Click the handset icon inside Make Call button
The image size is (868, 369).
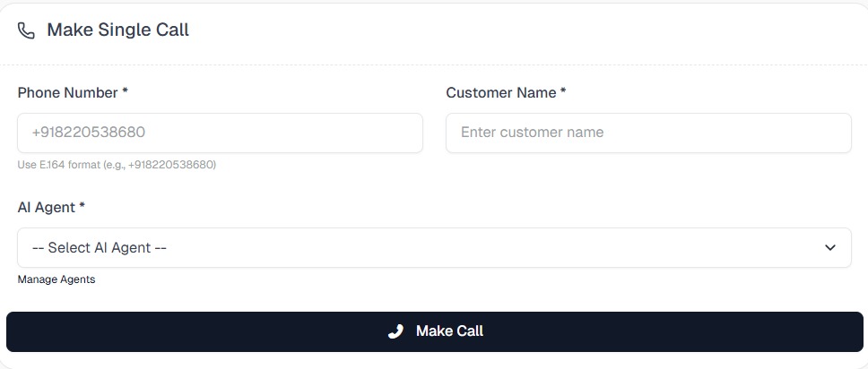pos(395,331)
